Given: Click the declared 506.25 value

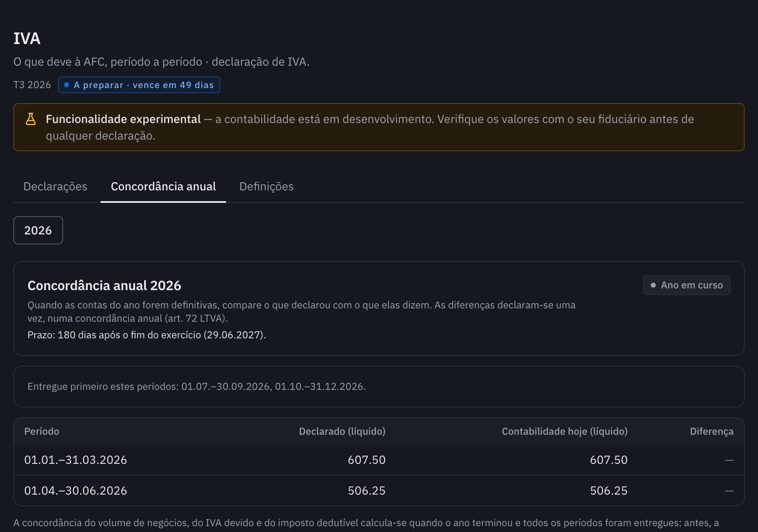Looking at the screenshot, I should [367, 490].
